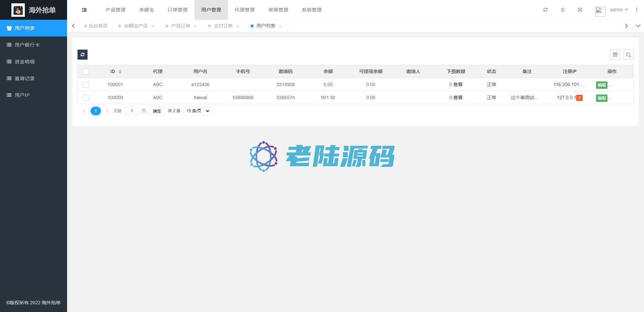The width and height of the screenshot is (644, 312).
Task: Expand the tab actions chevron dropdown
Action: pyautogui.click(x=638, y=26)
